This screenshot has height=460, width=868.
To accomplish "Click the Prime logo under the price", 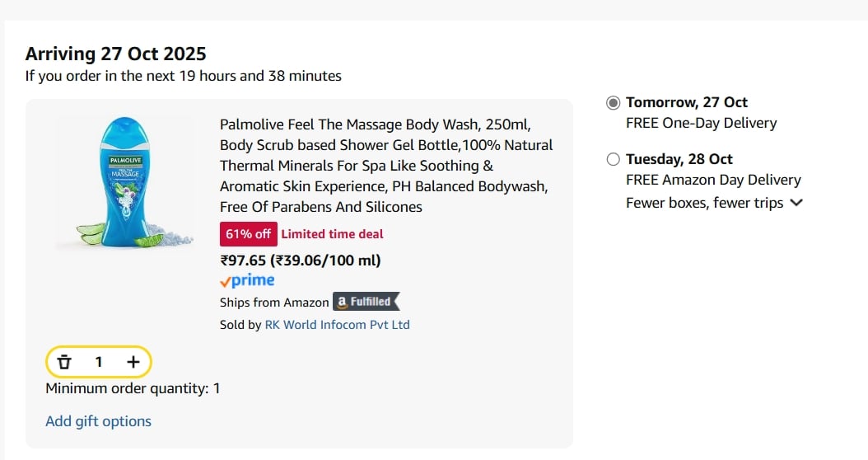I will [x=247, y=280].
